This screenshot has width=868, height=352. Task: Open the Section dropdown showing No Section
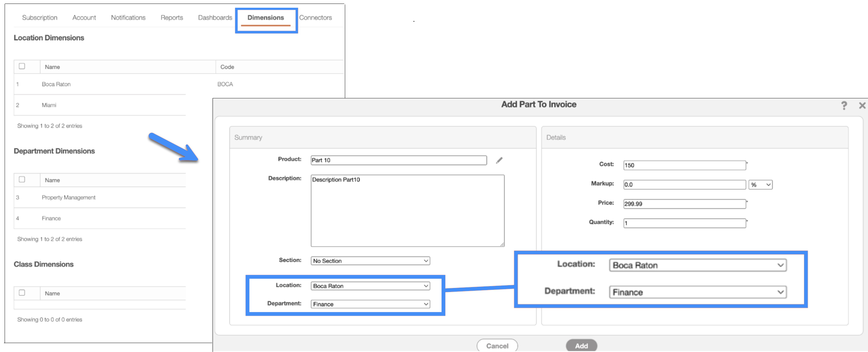tap(370, 261)
